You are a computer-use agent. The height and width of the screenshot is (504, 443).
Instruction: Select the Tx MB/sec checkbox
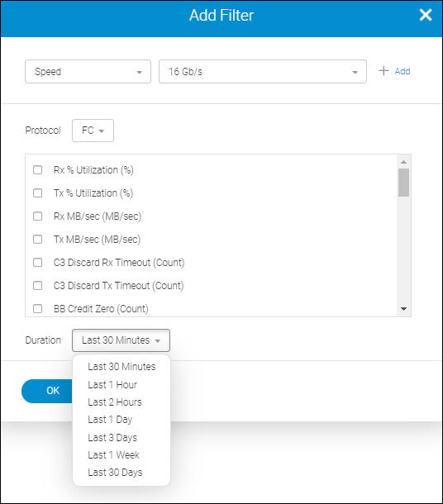pyautogui.click(x=38, y=239)
